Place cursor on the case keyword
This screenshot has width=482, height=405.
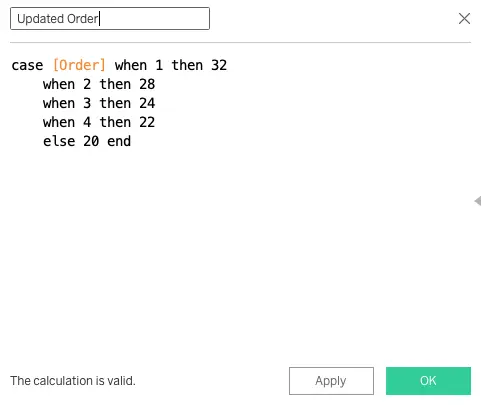[27, 65]
